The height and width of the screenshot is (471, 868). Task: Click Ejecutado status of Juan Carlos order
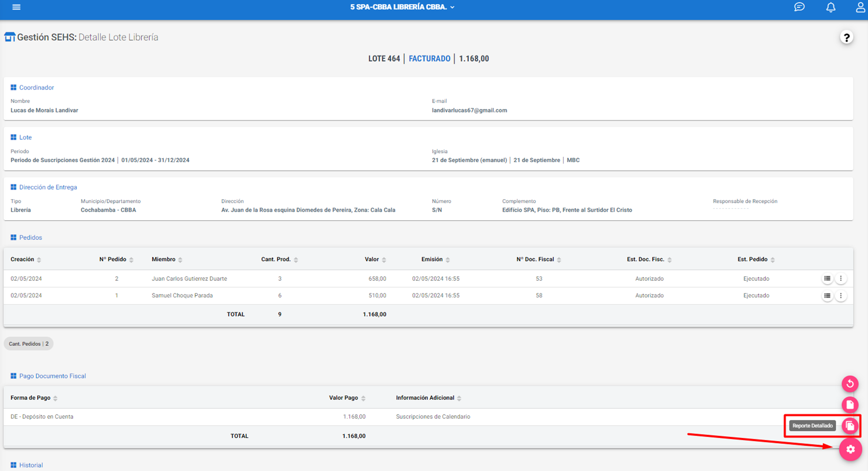pyautogui.click(x=756, y=278)
